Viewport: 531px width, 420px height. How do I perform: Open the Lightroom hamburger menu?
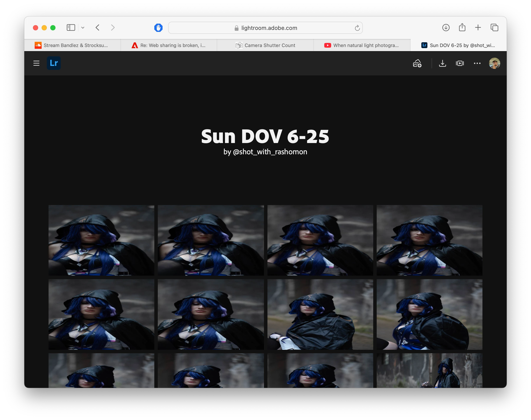coord(36,63)
